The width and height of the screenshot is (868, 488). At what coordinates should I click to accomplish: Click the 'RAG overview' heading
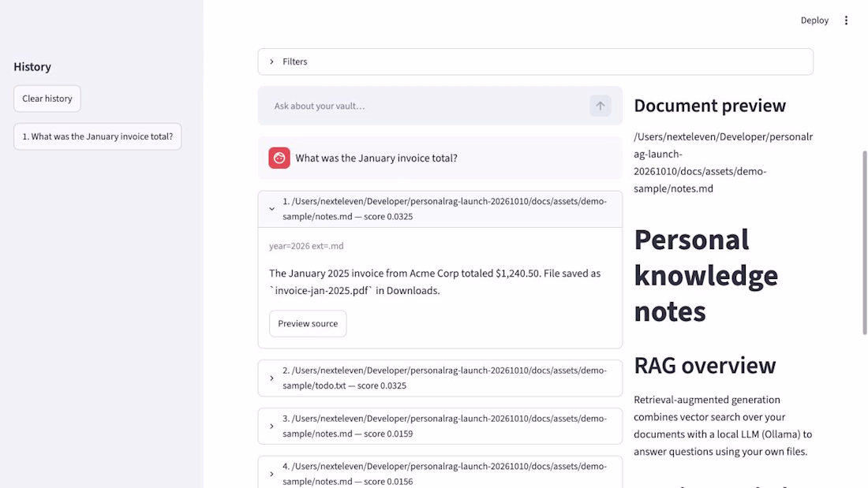(705, 366)
